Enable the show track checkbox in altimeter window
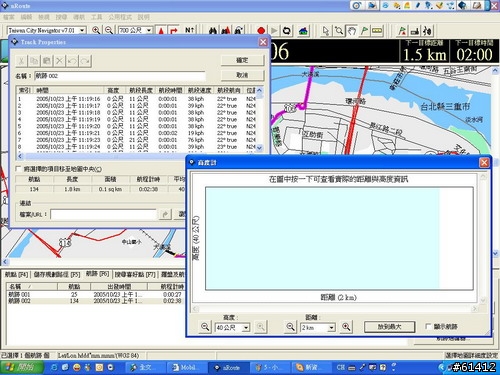The image size is (500, 375). [x=428, y=326]
